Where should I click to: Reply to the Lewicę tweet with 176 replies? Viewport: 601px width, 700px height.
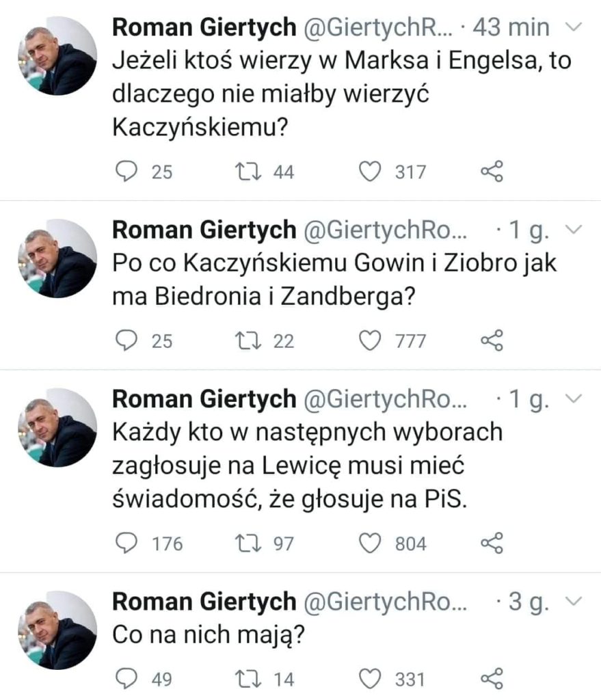pyautogui.click(x=124, y=543)
